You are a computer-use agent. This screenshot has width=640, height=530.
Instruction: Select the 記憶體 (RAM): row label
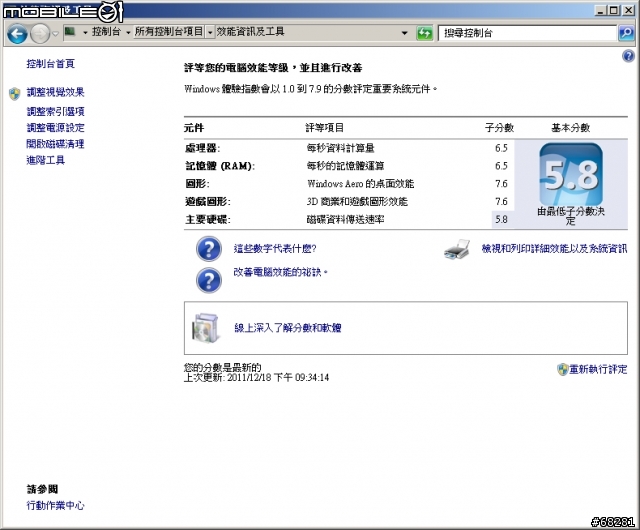point(220,166)
